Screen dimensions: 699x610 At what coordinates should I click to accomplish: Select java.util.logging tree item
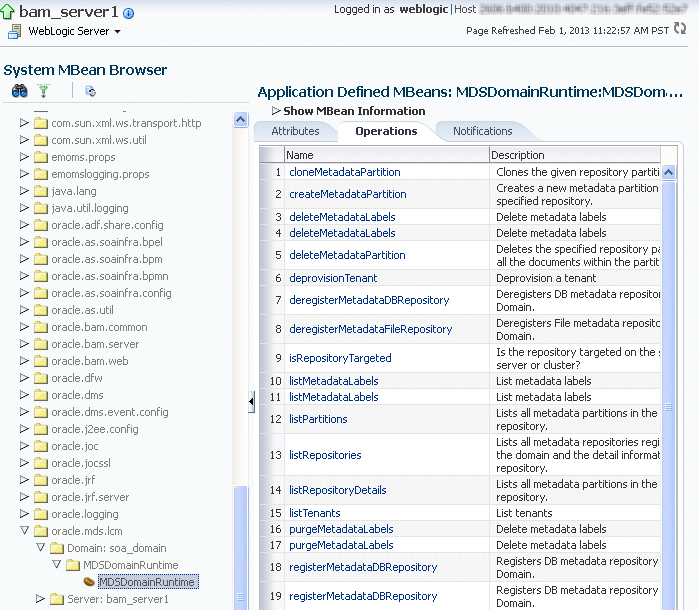pos(90,208)
